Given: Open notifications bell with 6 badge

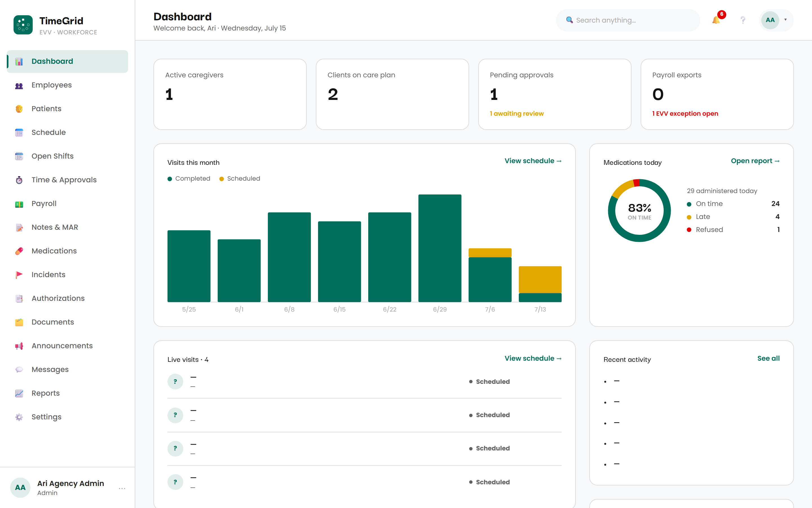Looking at the screenshot, I should pos(716,20).
